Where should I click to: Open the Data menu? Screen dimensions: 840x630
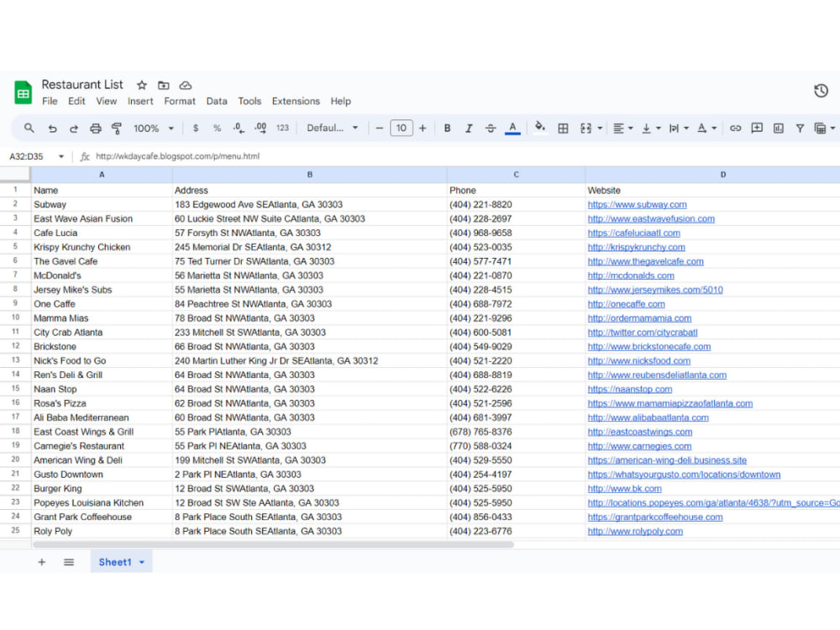click(x=217, y=102)
